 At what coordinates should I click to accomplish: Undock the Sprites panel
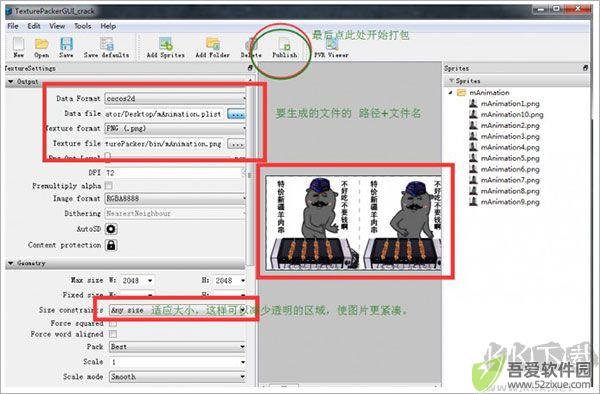(585, 68)
